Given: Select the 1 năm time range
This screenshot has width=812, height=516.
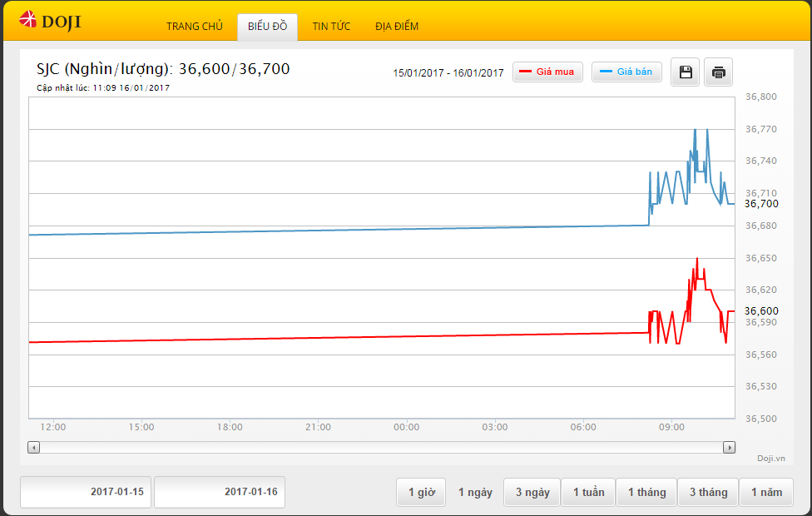Looking at the screenshot, I should click(x=766, y=492).
